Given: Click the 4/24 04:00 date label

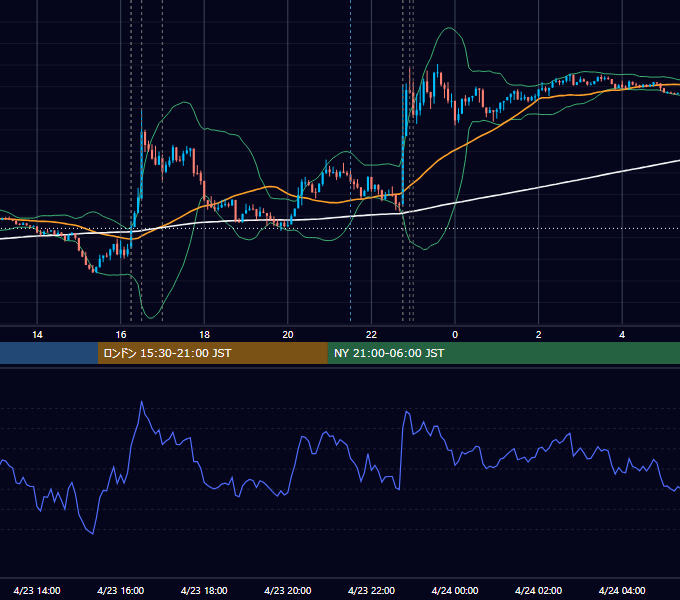Looking at the screenshot, I should click(x=622, y=590).
